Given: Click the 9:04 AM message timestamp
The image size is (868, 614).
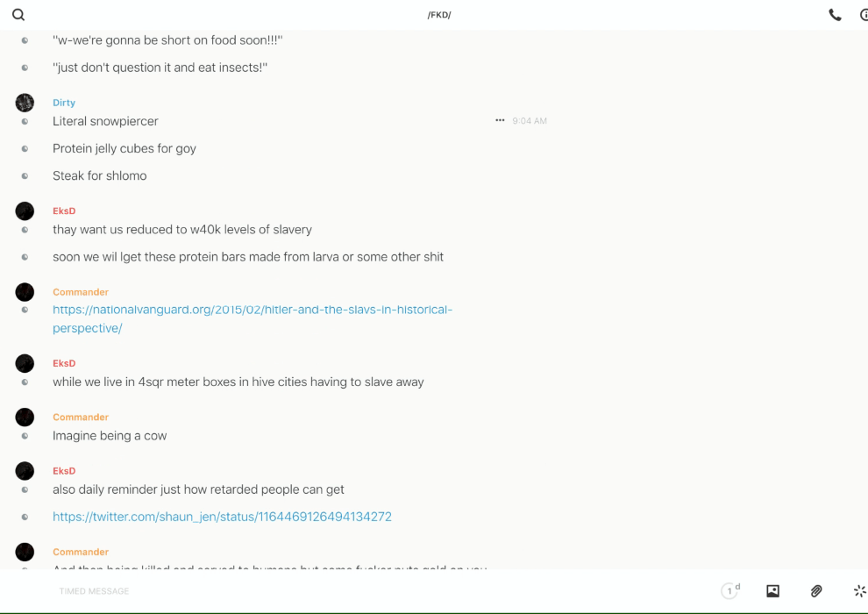Looking at the screenshot, I should click(x=530, y=121).
